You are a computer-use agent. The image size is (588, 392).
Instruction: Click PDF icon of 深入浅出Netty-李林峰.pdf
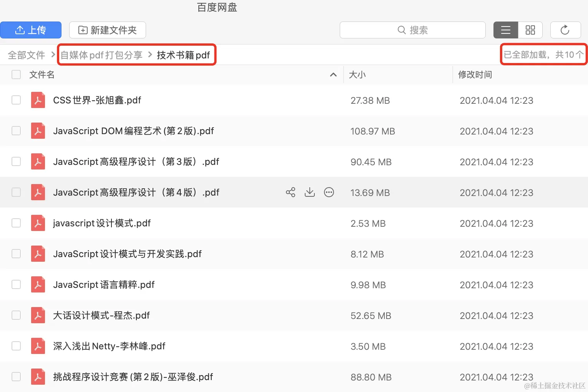click(x=38, y=346)
